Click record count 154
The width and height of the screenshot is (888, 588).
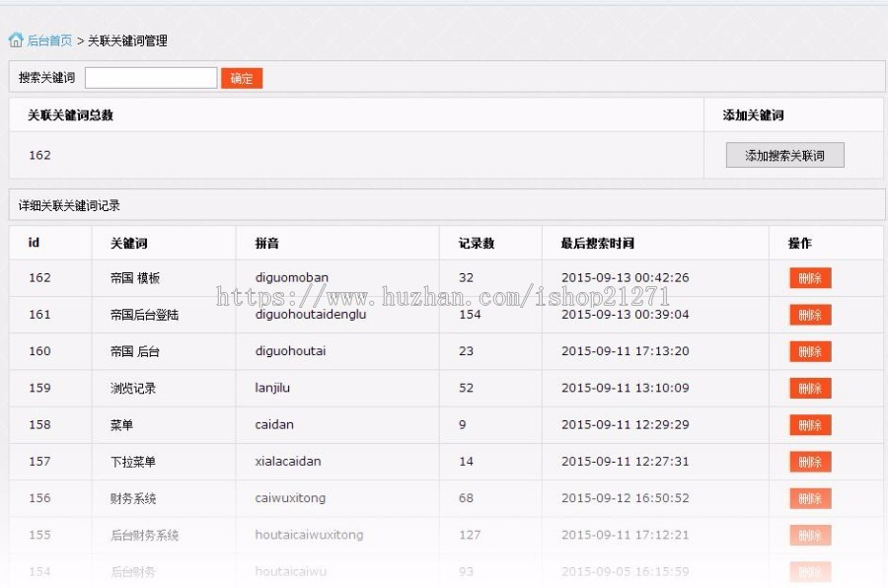tap(470, 315)
